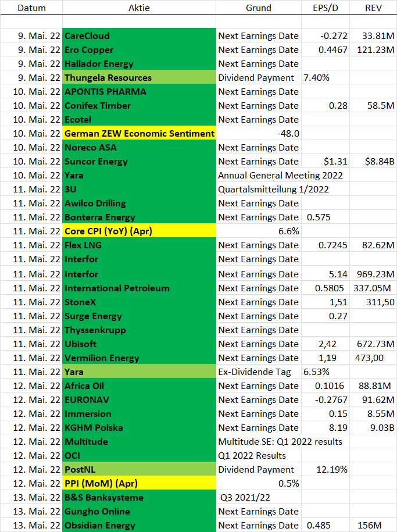Select the Datum column header

pos(31,8)
